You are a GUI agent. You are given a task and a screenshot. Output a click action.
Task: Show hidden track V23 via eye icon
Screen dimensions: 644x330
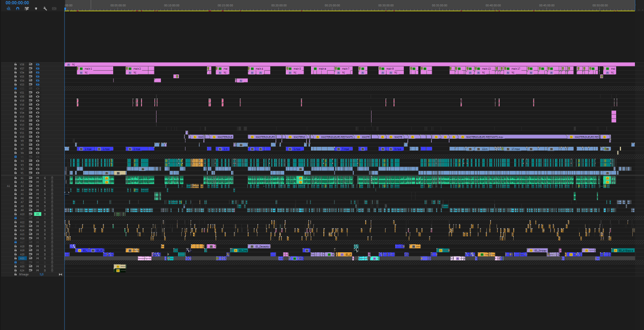(x=38, y=84)
